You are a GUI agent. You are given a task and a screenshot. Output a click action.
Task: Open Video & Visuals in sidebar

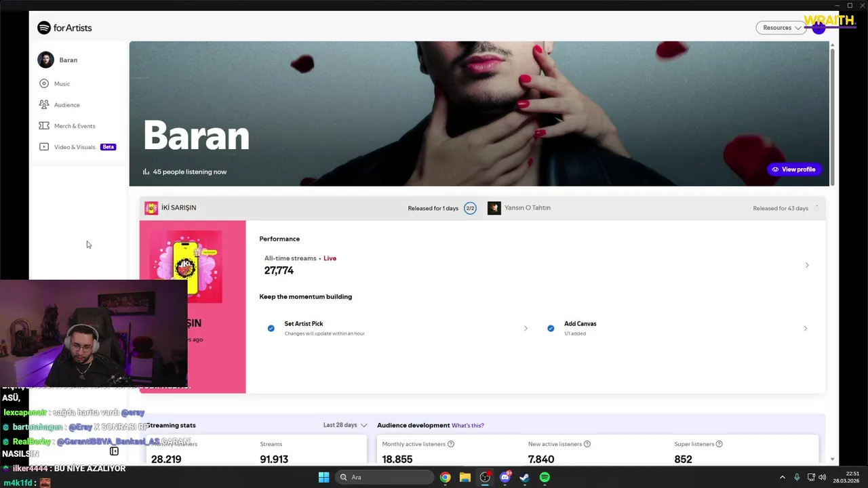pyautogui.click(x=75, y=146)
